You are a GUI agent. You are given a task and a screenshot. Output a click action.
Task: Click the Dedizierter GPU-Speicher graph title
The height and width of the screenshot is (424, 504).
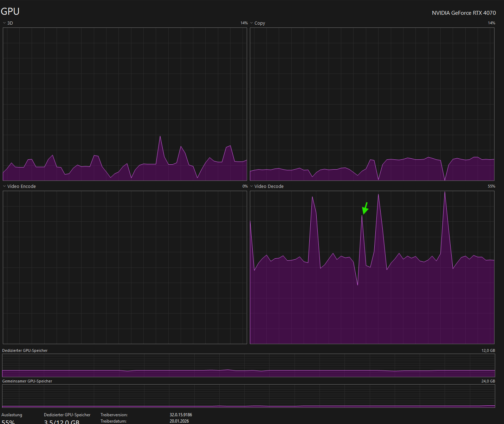tap(25, 350)
